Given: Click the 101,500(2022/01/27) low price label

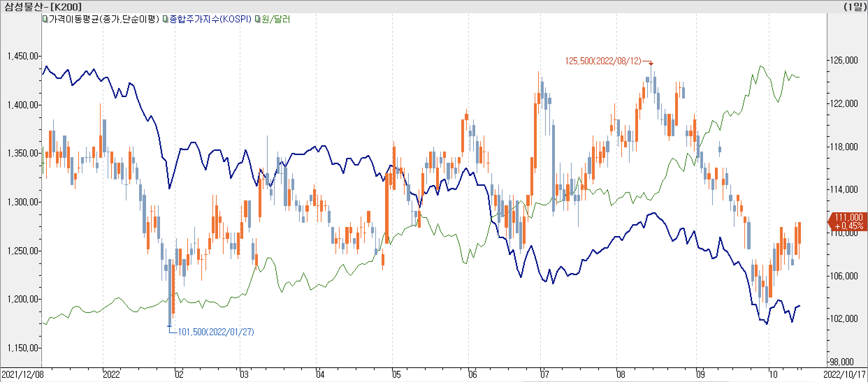Looking at the screenshot, I should click(x=216, y=332).
